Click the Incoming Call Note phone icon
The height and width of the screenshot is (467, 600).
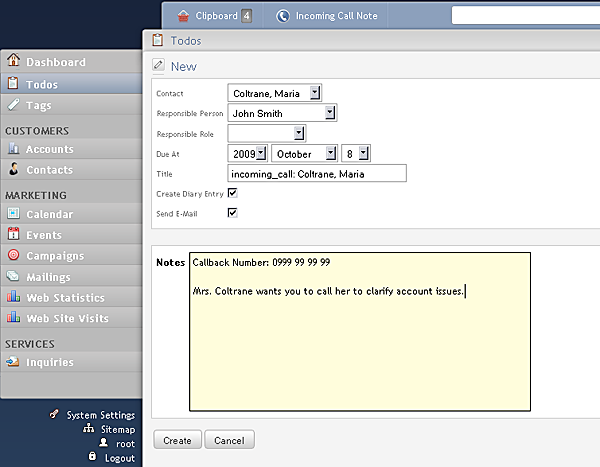tap(283, 16)
